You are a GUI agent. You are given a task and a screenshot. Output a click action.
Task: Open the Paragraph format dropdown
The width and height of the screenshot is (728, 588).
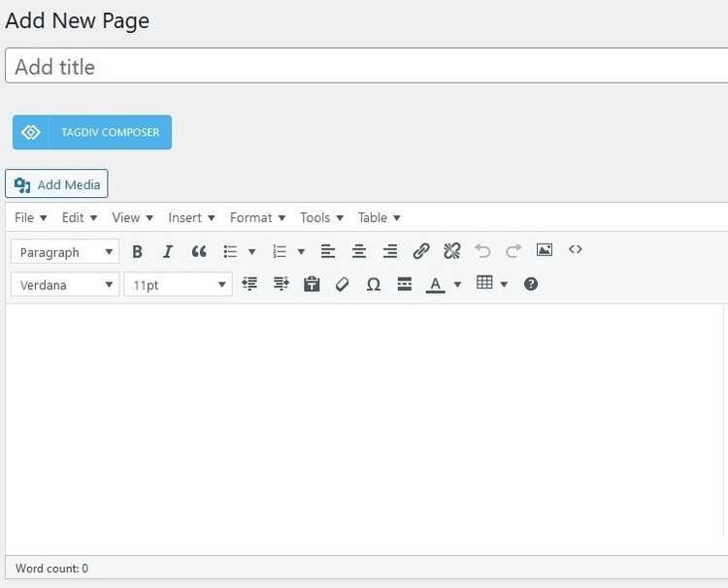65,252
